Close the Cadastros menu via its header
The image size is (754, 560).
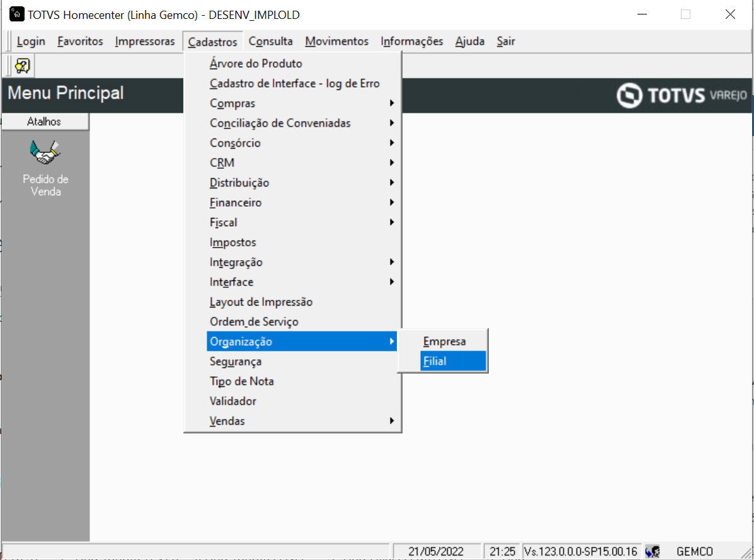coord(212,42)
